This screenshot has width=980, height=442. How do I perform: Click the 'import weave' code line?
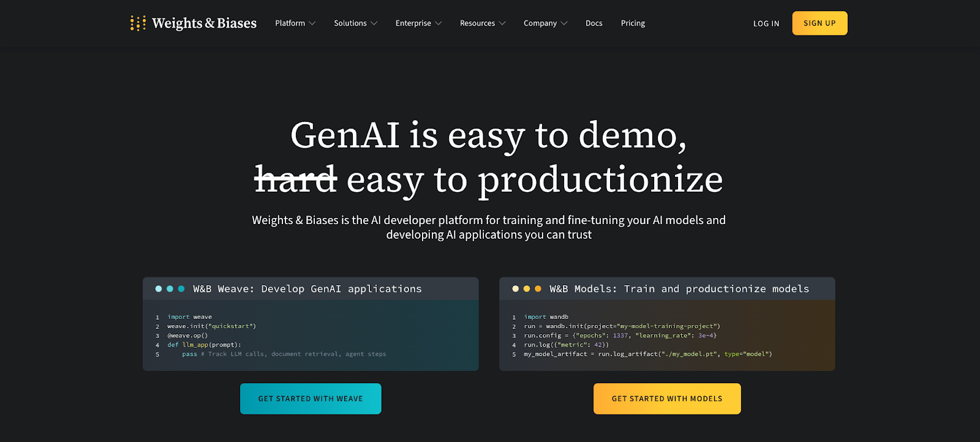[x=190, y=317]
